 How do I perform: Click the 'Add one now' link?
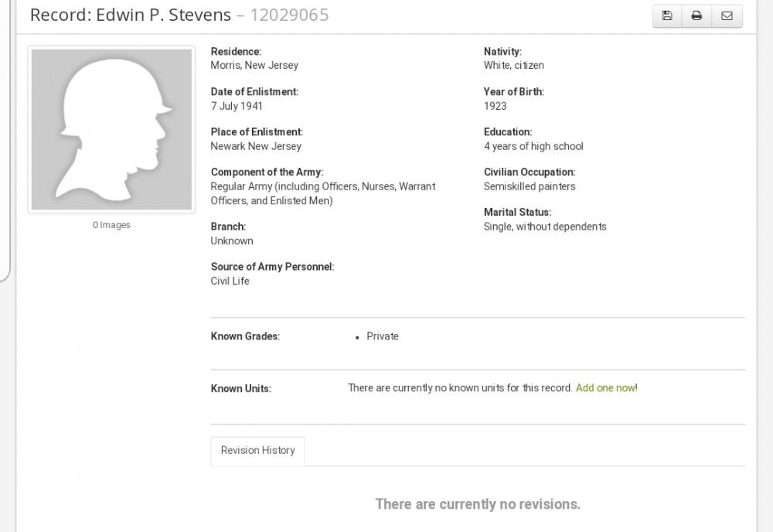605,388
